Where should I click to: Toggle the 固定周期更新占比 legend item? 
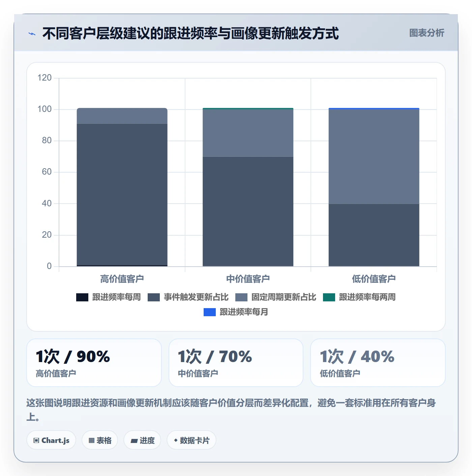[275, 297]
